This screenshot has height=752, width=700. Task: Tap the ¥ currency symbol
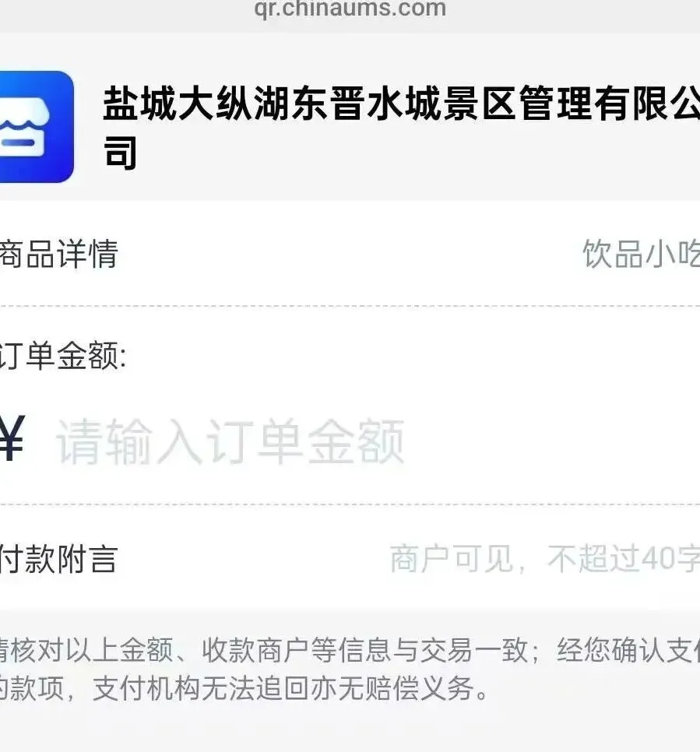tap(12, 437)
